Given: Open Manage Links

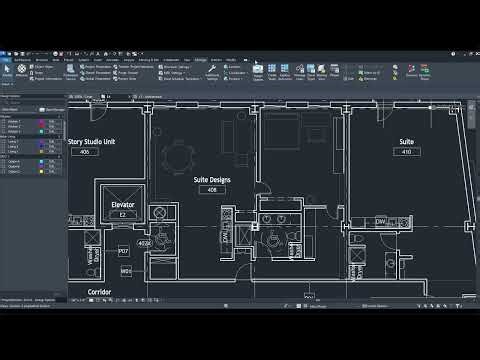Looking at the screenshot, I should pos(299,72).
